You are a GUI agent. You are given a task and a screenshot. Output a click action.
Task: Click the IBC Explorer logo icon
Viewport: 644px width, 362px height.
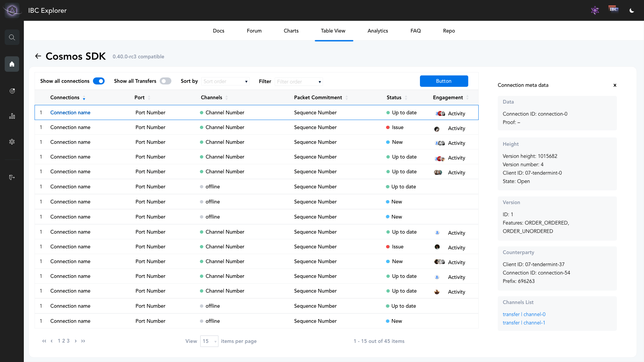[12, 10]
